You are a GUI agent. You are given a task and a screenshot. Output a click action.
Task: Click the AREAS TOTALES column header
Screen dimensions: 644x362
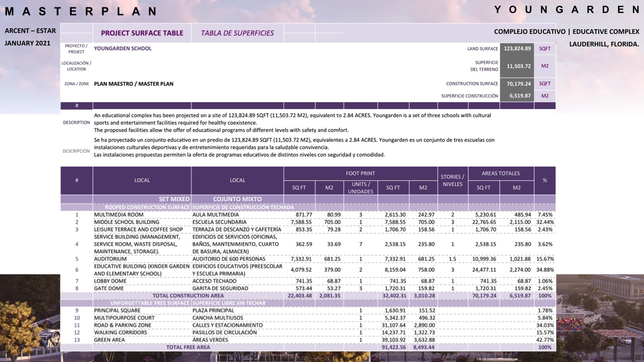[x=501, y=174]
